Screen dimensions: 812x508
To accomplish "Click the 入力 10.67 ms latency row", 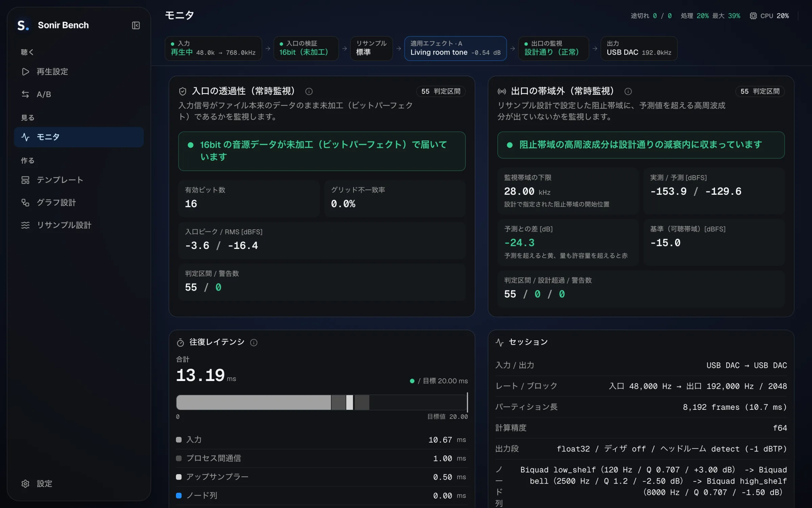I will tap(322, 440).
